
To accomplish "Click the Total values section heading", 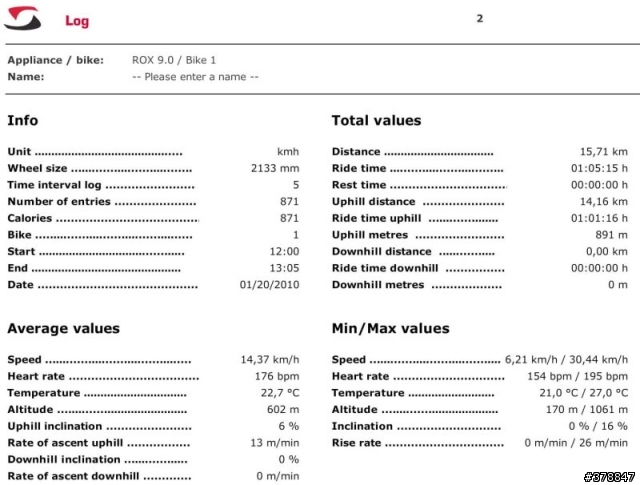I will (x=376, y=120).
